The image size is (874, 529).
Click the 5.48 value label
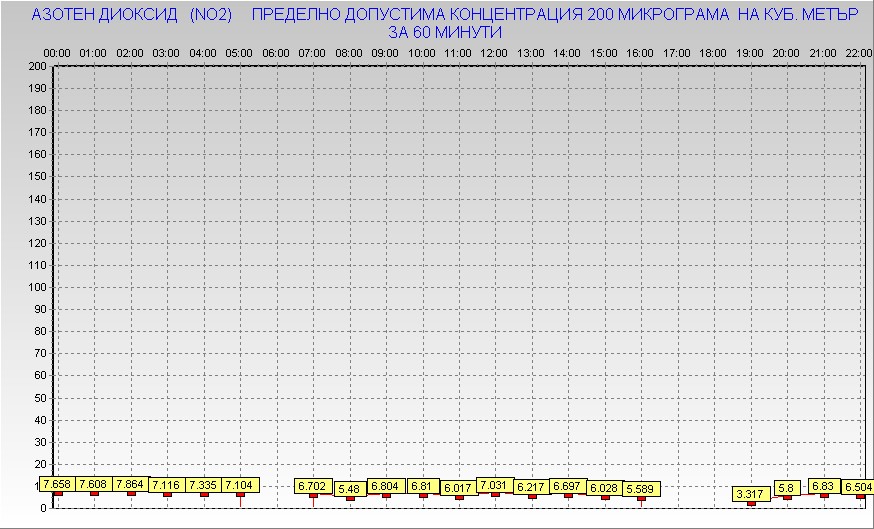[349, 489]
